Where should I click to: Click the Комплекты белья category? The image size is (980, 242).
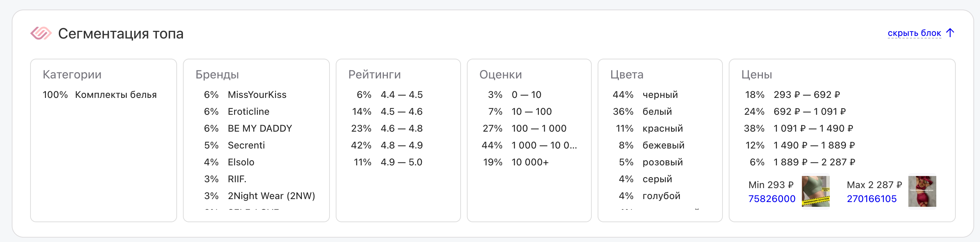[x=116, y=95]
